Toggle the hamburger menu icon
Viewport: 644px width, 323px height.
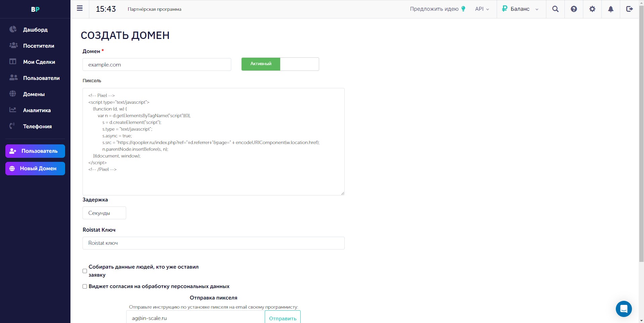80,8
